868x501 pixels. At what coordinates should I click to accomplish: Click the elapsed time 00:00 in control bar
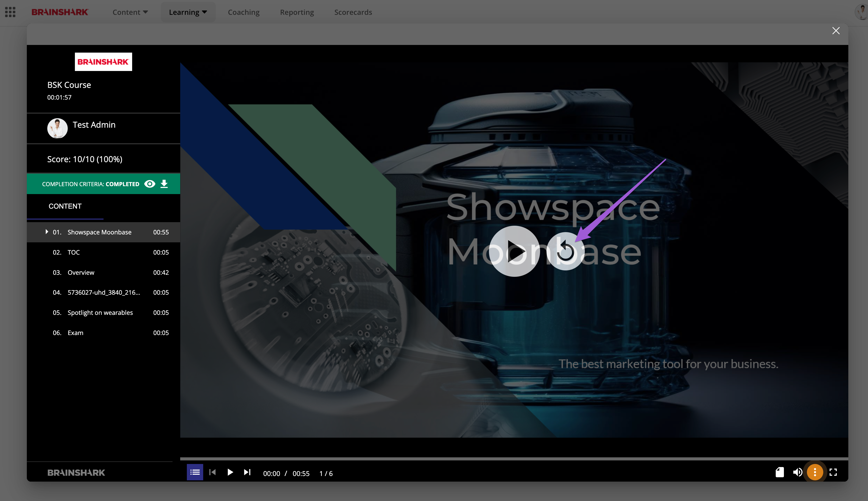[x=272, y=473]
